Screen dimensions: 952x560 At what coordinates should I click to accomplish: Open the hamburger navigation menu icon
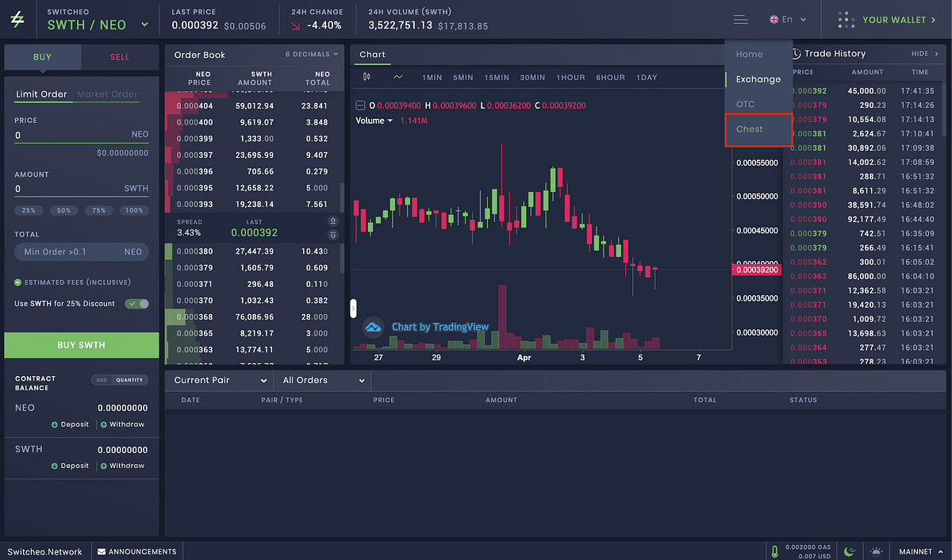[740, 20]
